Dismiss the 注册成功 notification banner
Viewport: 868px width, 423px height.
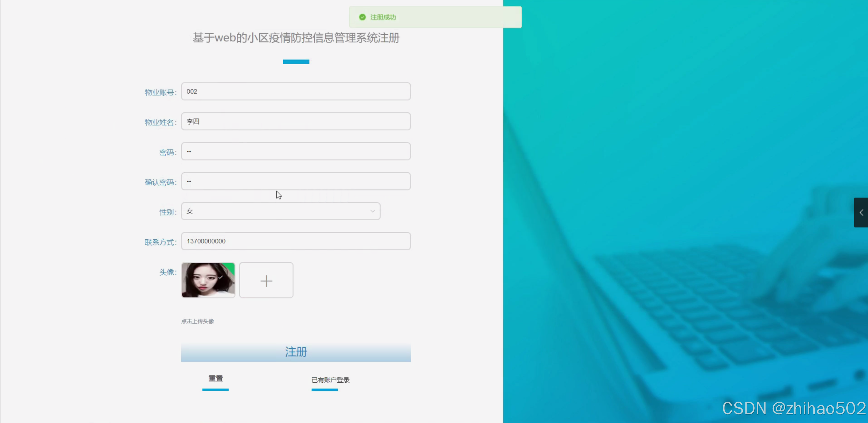[435, 17]
